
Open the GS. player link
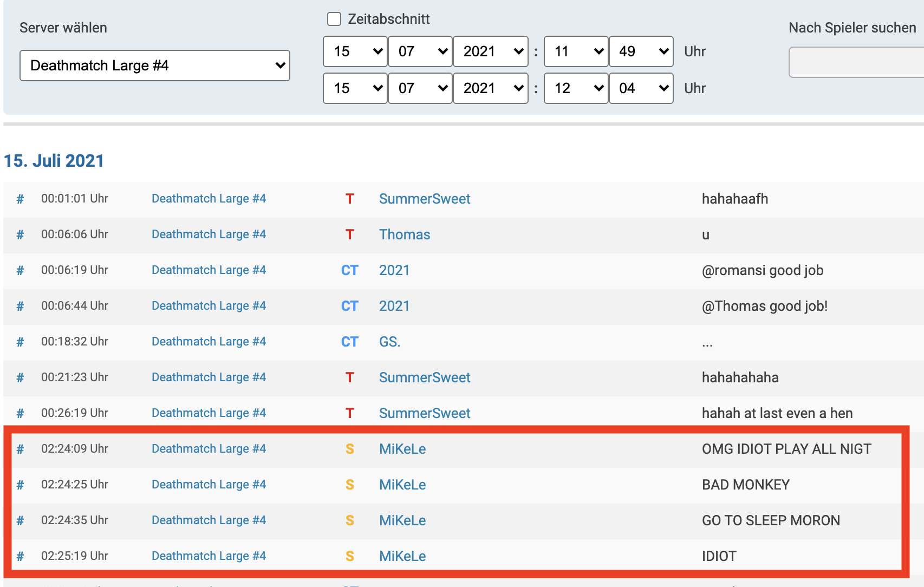pyautogui.click(x=389, y=342)
